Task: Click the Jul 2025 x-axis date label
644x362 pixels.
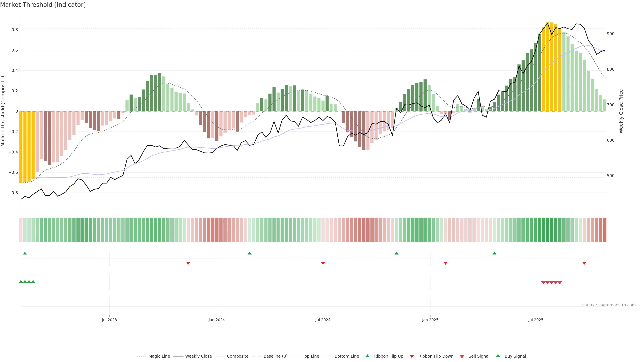Action: pyautogui.click(x=535, y=320)
